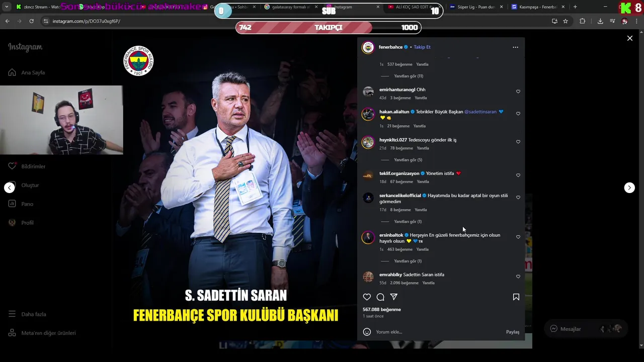Reply to hsynkltci.027 with Yanıtla
Screen dimensions: 644x362
(x=423, y=148)
